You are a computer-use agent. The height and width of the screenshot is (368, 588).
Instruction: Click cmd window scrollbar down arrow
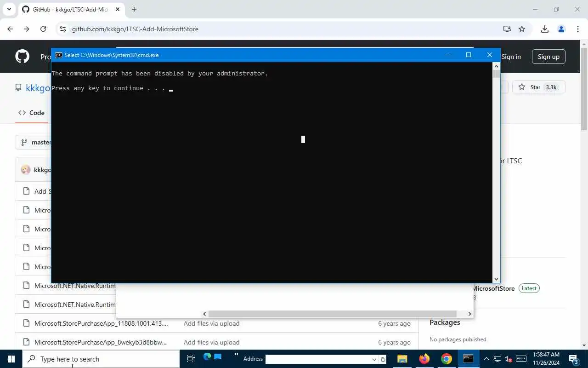pyautogui.click(x=496, y=279)
